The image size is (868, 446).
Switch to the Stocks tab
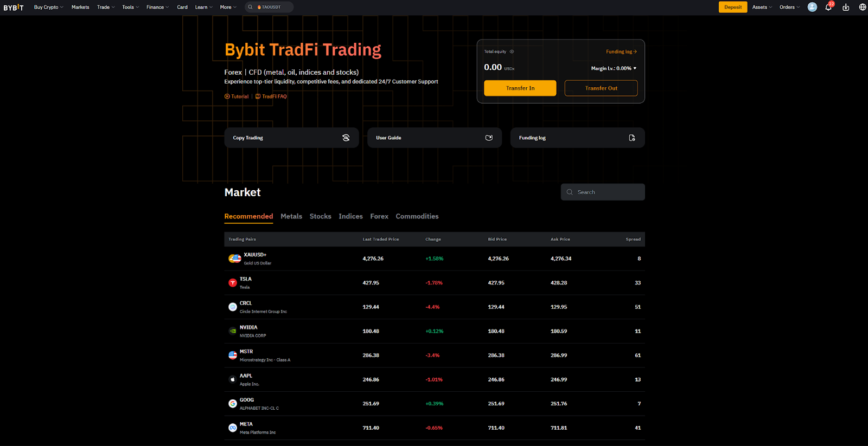coord(320,216)
